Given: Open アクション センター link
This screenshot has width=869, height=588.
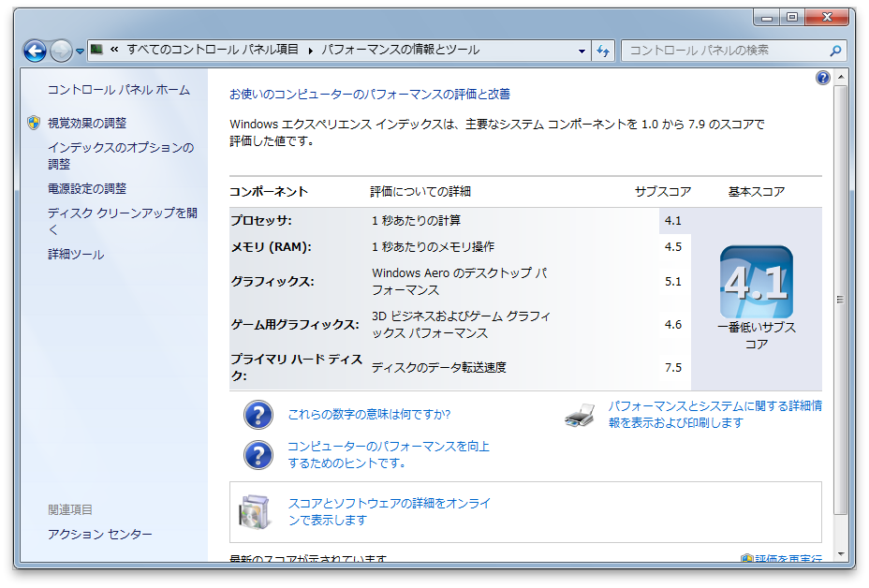Looking at the screenshot, I should (x=100, y=535).
